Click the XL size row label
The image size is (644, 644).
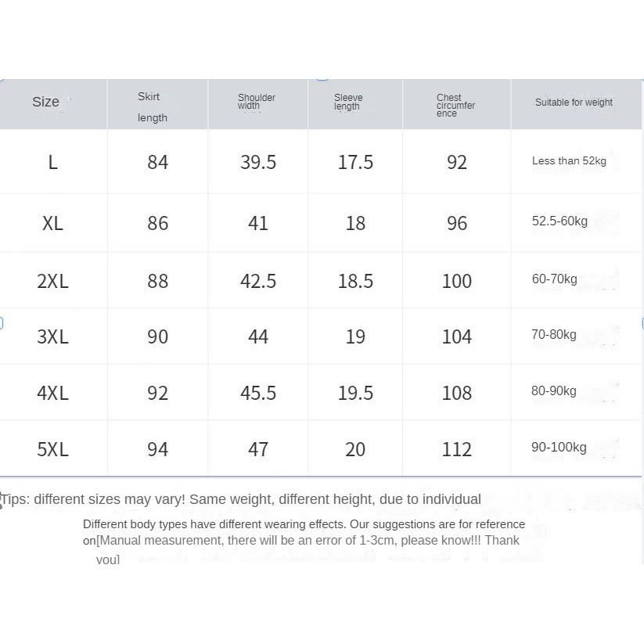coord(52,223)
